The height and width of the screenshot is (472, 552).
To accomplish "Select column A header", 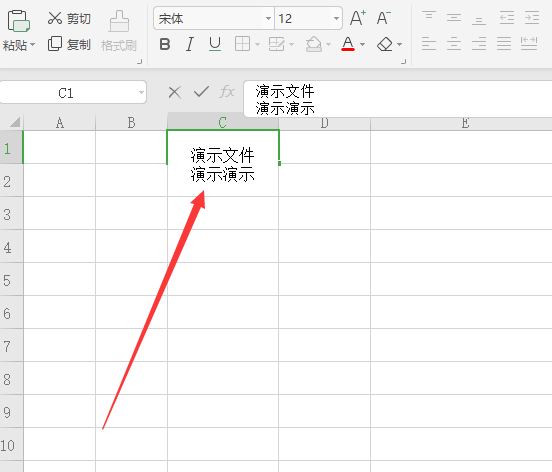I will pos(59,123).
